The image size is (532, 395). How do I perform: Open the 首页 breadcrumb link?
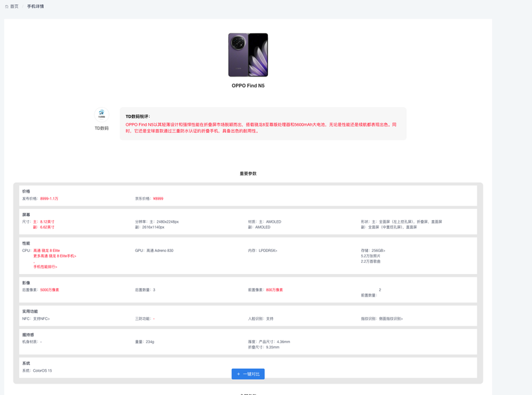click(14, 7)
